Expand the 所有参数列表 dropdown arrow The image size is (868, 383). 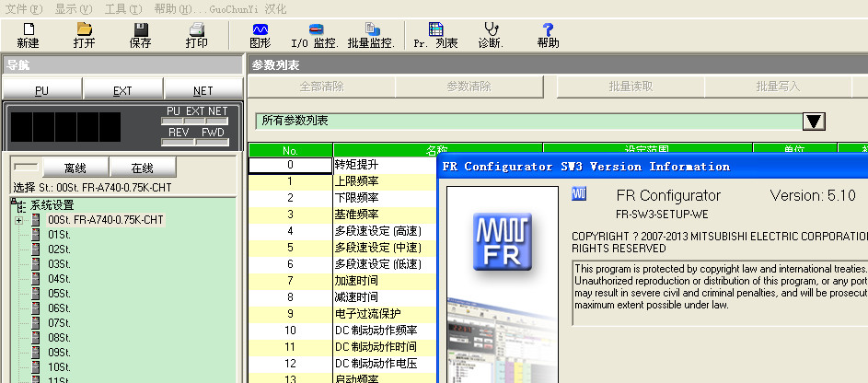pos(813,122)
